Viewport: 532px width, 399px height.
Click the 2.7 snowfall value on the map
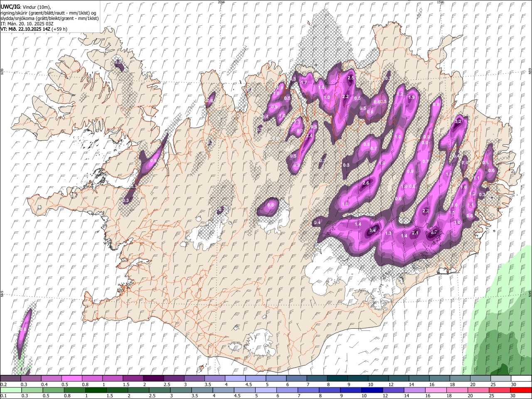434,232
